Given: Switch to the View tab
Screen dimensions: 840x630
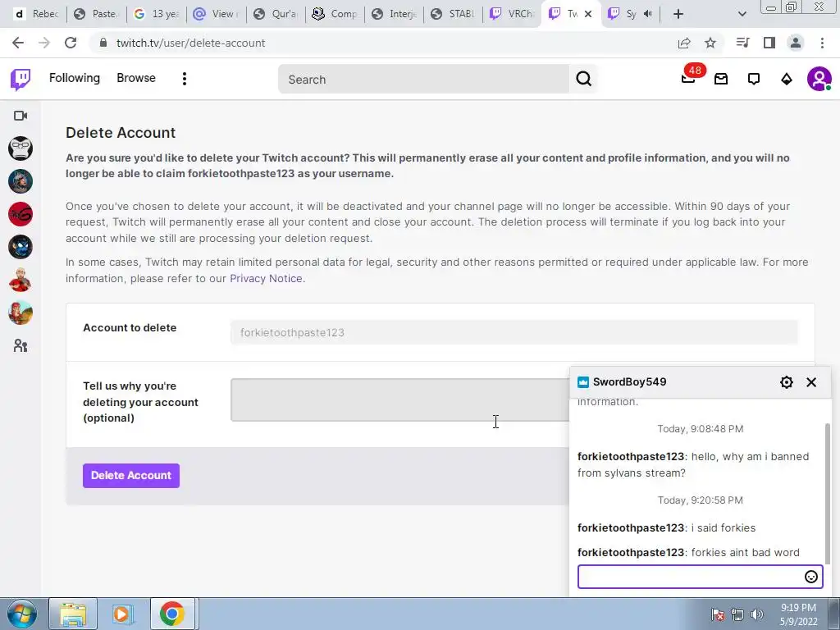Looking at the screenshot, I should 216,14.
